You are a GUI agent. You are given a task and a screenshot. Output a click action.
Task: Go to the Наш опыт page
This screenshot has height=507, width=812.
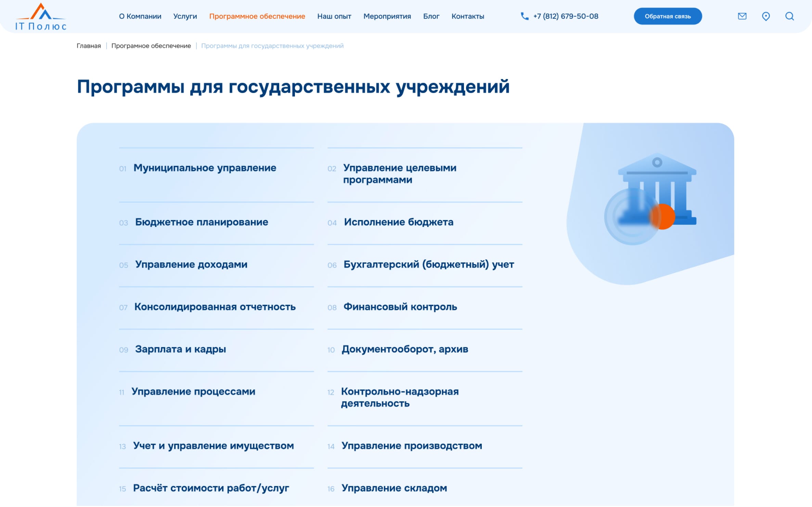point(334,16)
